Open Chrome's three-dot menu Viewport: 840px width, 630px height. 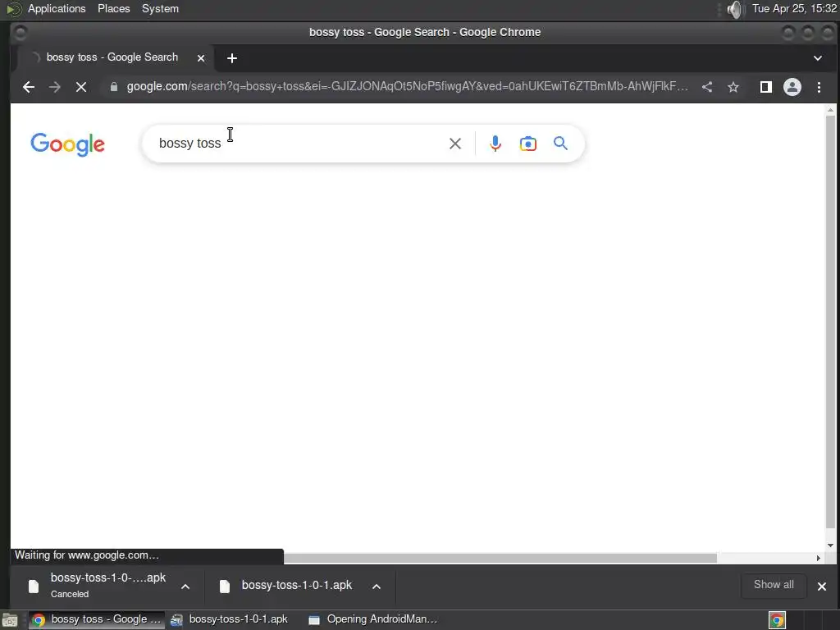click(819, 87)
